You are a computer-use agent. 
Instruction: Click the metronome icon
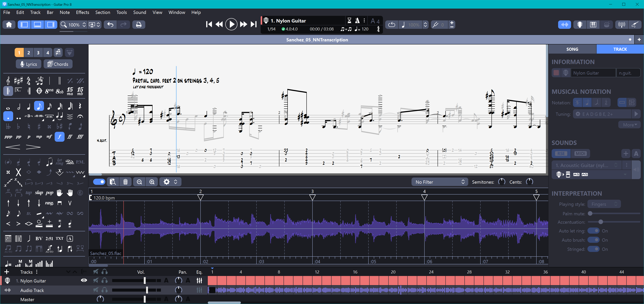pyautogui.click(x=357, y=21)
